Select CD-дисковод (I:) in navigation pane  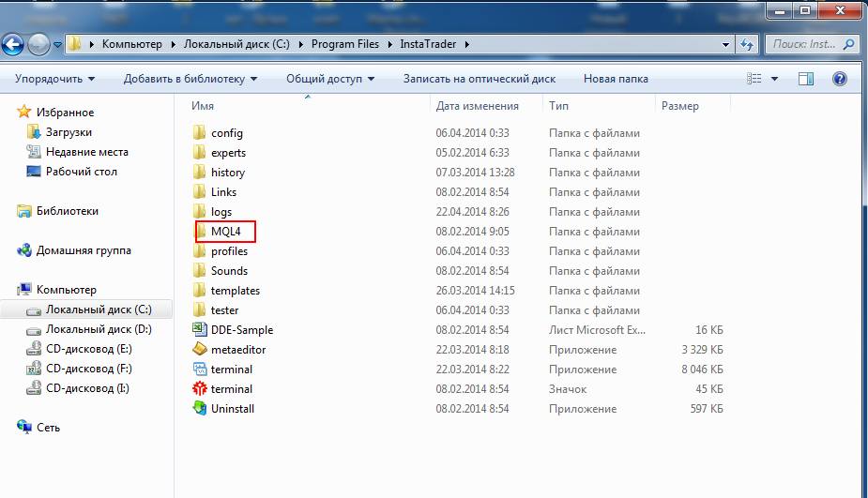coord(87,388)
